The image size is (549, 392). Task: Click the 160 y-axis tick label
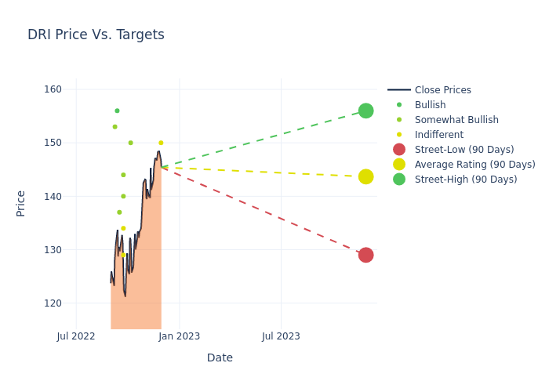(53, 89)
